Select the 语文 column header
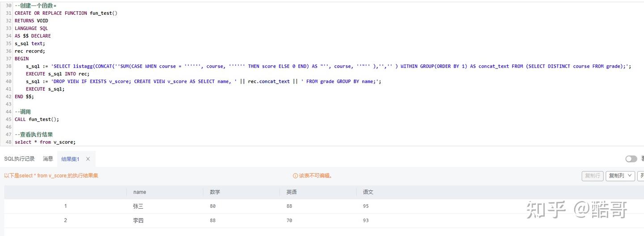The width and height of the screenshot is (644, 236). click(368, 192)
